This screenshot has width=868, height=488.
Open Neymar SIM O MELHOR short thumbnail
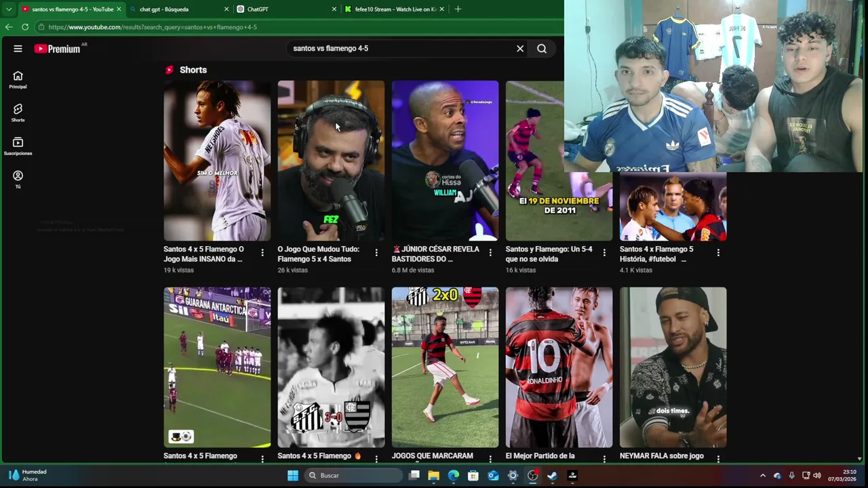217,161
